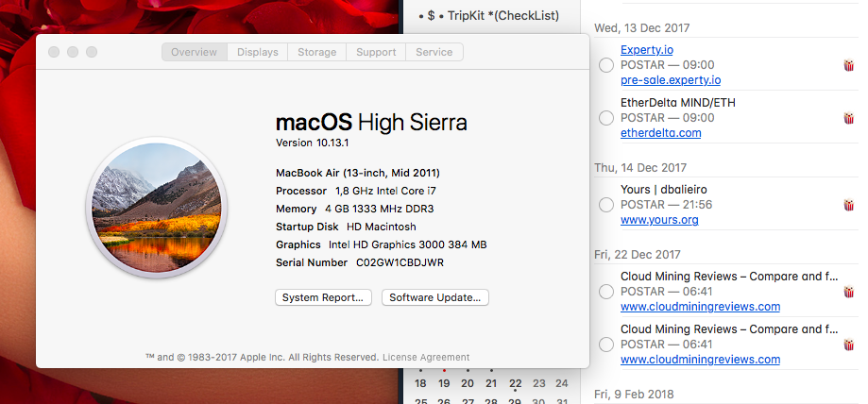Select day 22 in the mini calendar
The image size is (868, 404).
point(516,383)
